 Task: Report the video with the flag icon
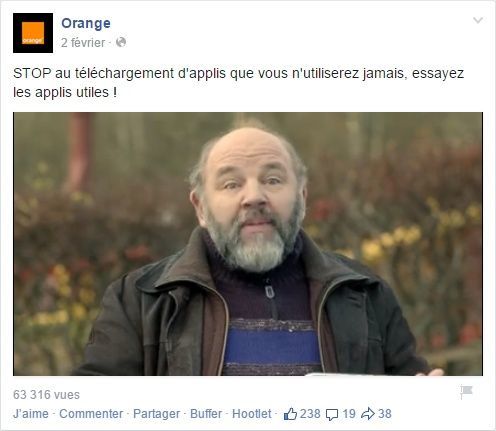466,391
